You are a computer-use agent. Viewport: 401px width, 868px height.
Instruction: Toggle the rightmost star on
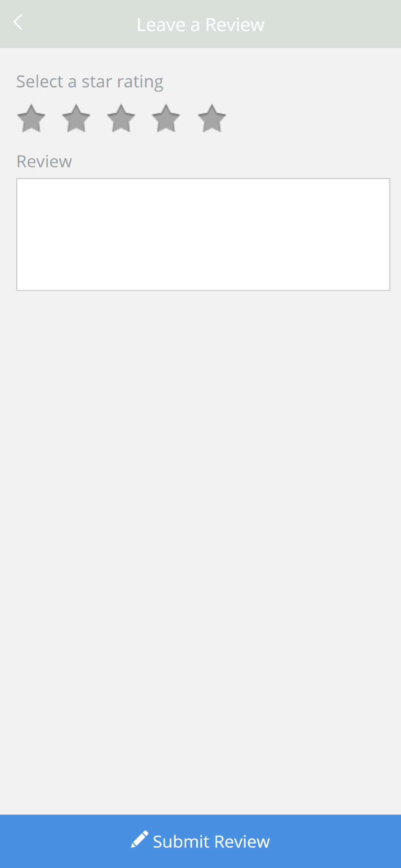212,118
